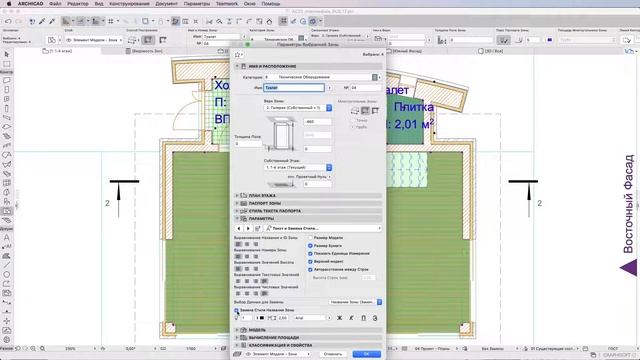Click the zone name input field
This screenshot has width=640, height=360.
click(294, 88)
